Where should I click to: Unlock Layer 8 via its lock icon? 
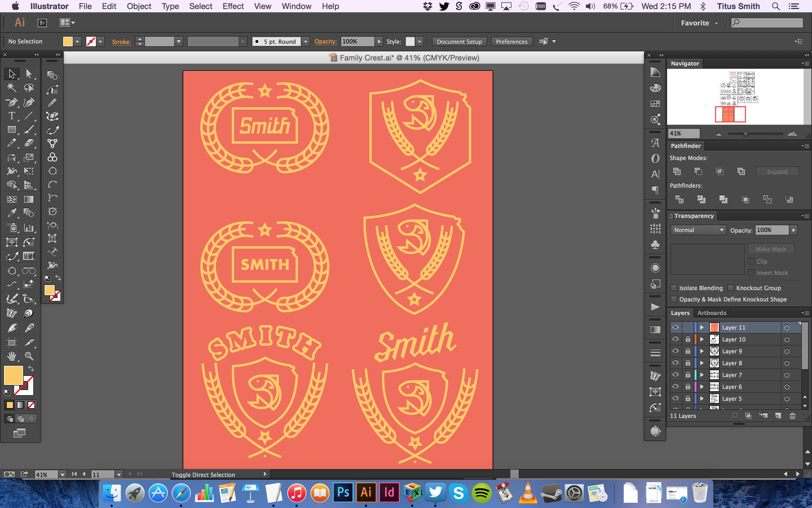click(688, 363)
